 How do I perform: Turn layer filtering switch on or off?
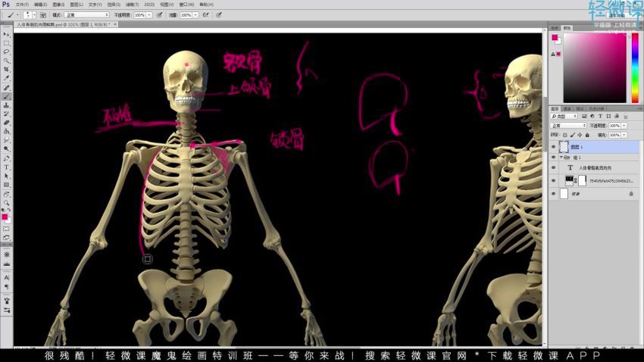tap(626, 117)
